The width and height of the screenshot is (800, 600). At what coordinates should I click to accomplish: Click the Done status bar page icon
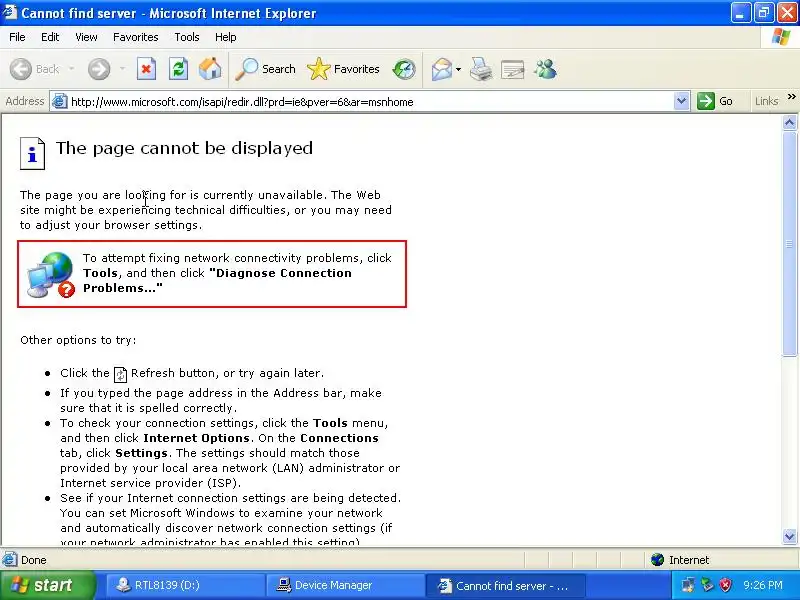tap(10, 560)
